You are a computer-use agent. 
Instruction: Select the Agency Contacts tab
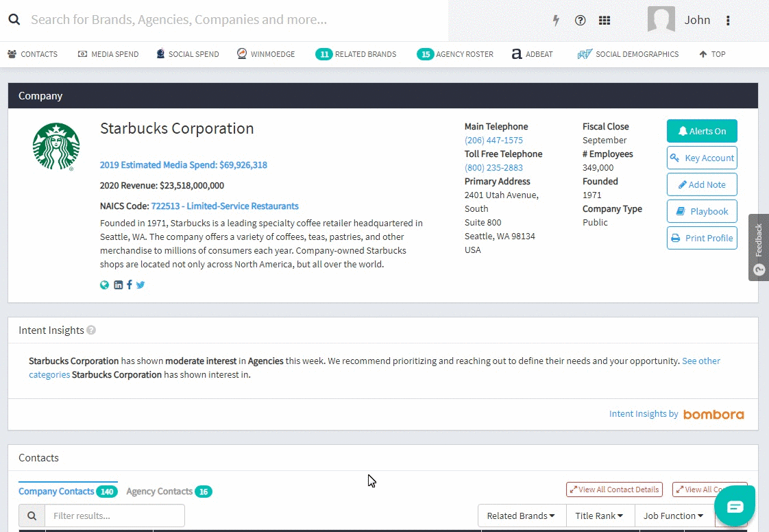pos(169,492)
